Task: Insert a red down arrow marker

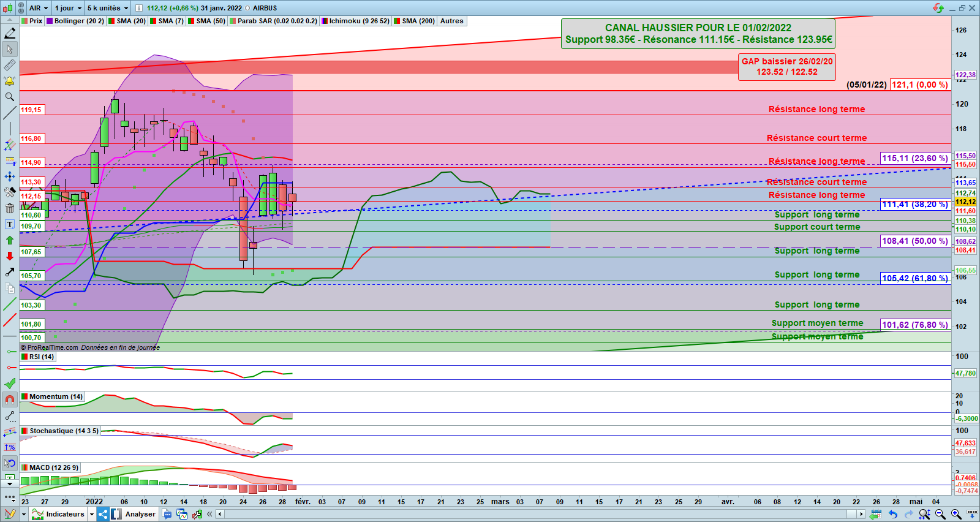Action: (10, 256)
